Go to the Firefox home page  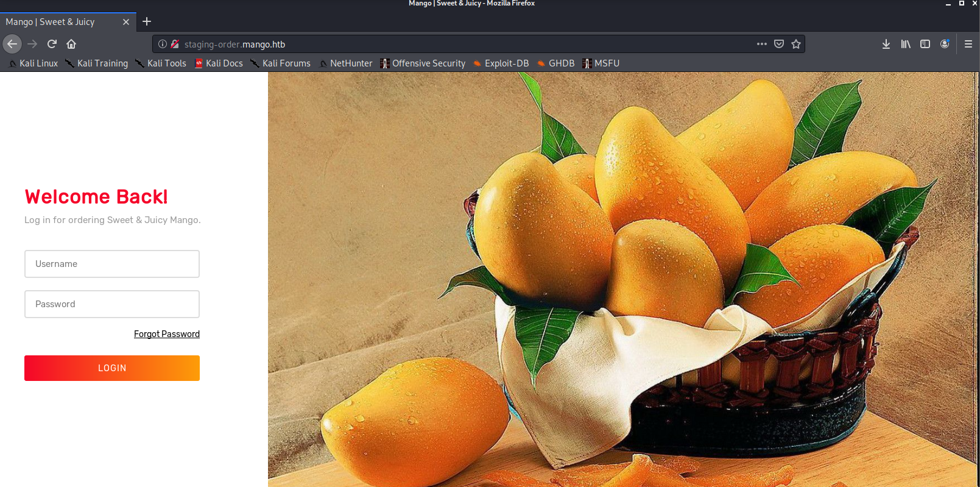click(71, 44)
